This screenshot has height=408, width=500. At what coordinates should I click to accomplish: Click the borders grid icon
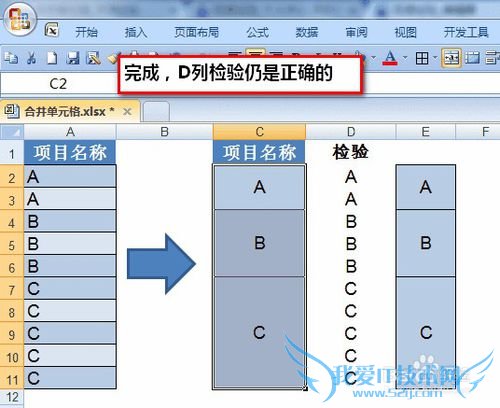(x=422, y=58)
